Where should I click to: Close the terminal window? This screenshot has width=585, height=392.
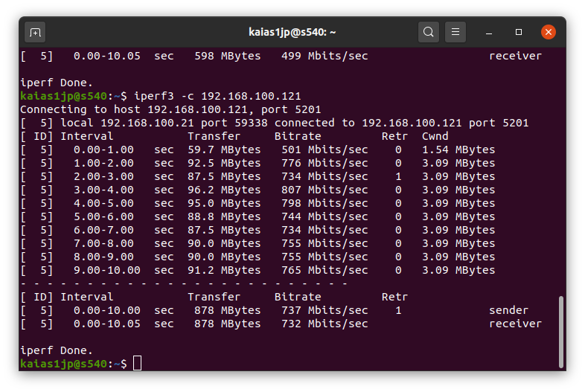click(549, 32)
